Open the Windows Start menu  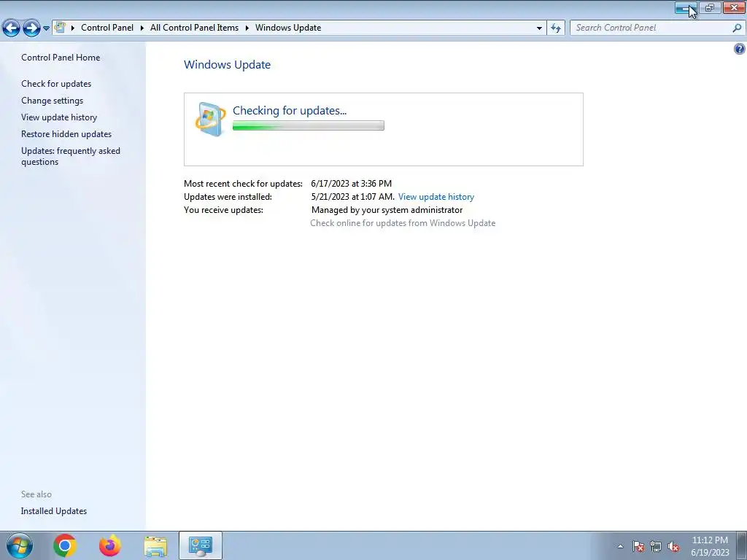pos(20,545)
